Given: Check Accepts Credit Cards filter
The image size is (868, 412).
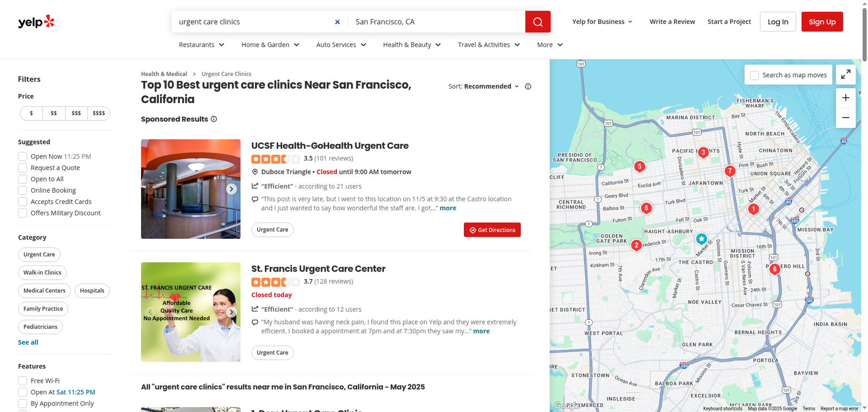Looking at the screenshot, I should (23, 202).
